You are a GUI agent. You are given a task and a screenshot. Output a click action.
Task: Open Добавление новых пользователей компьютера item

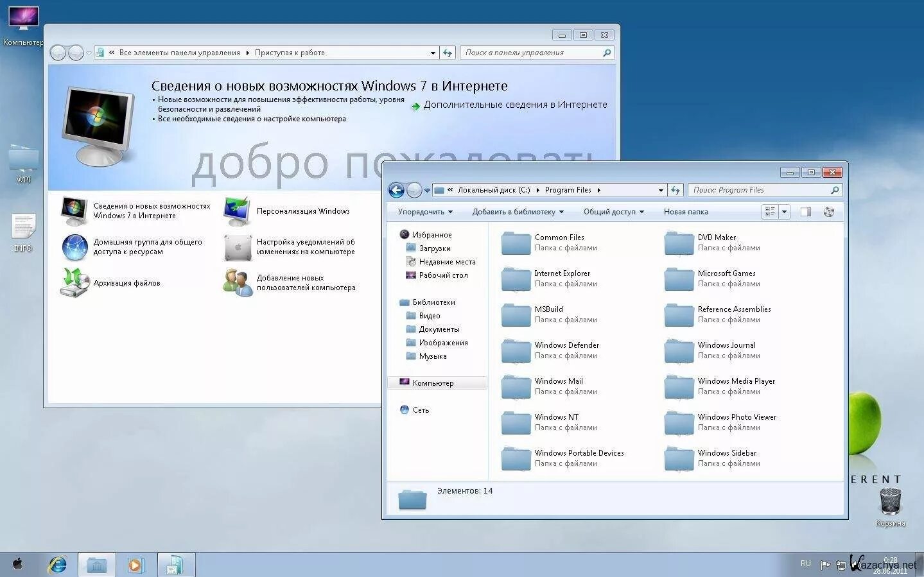coord(290,283)
